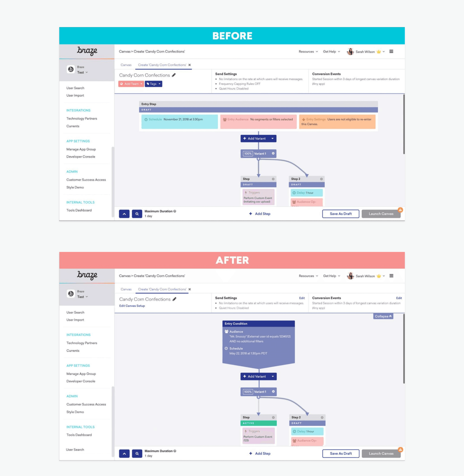Image resolution: width=464 pixels, height=476 pixels.
Task: Click the Schedule icon in Entry Condition
Action: coord(226,349)
